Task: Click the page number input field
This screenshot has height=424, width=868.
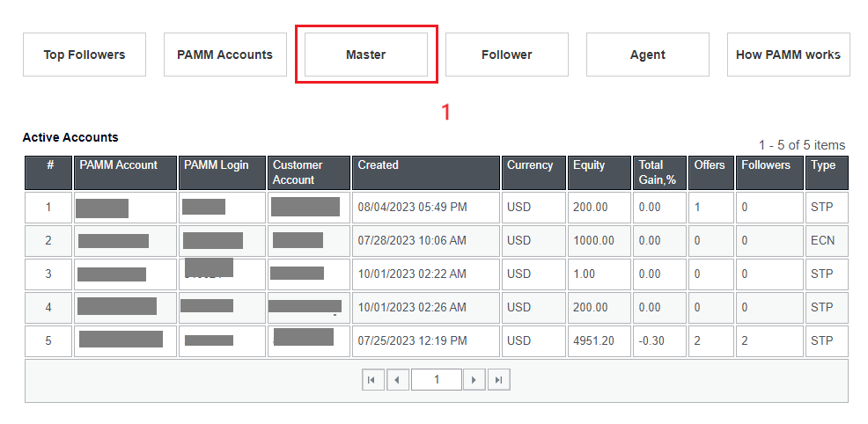Action: [x=436, y=380]
